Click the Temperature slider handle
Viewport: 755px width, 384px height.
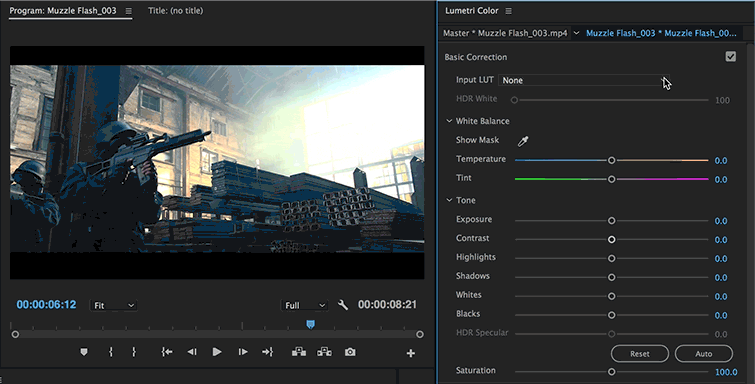click(x=612, y=160)
